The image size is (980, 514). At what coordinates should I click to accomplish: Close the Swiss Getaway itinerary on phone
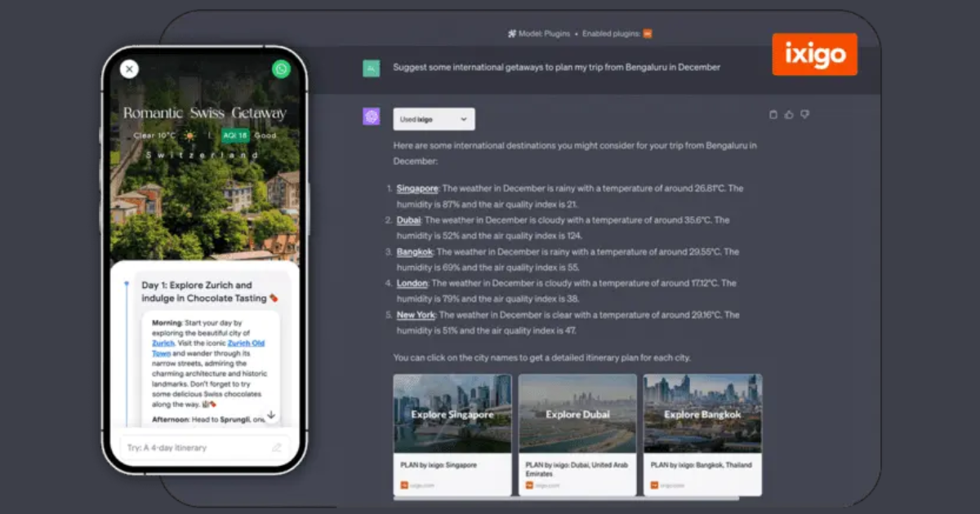(129, 69)
